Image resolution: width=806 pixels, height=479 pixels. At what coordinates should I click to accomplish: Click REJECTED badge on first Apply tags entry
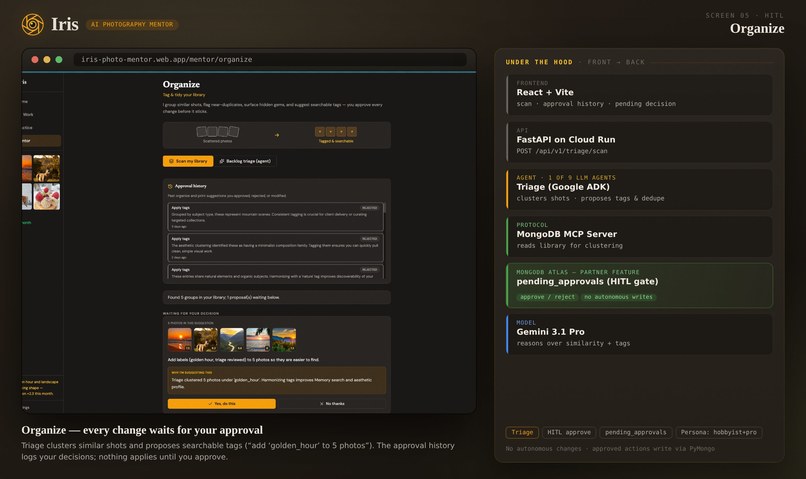[x=369, y=208]
